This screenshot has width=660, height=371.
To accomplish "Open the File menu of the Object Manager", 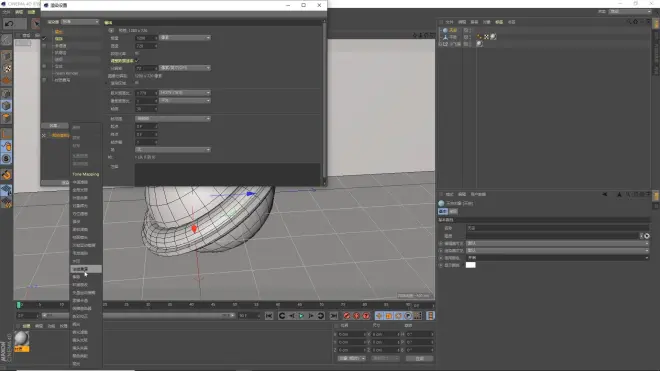I will point(449,22).
